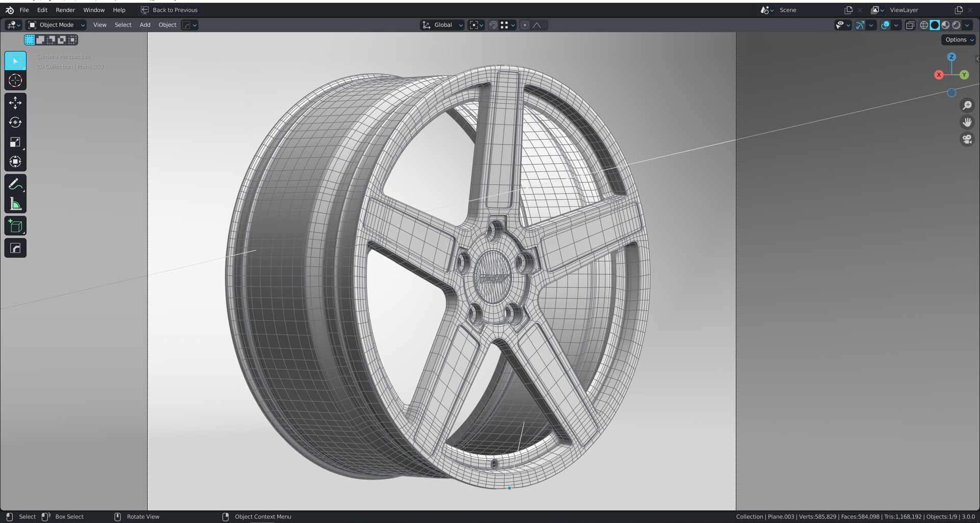Click the zoom magnifier viewport icon
The width and height of the screenshot is (980, 523).
[967, 106]
